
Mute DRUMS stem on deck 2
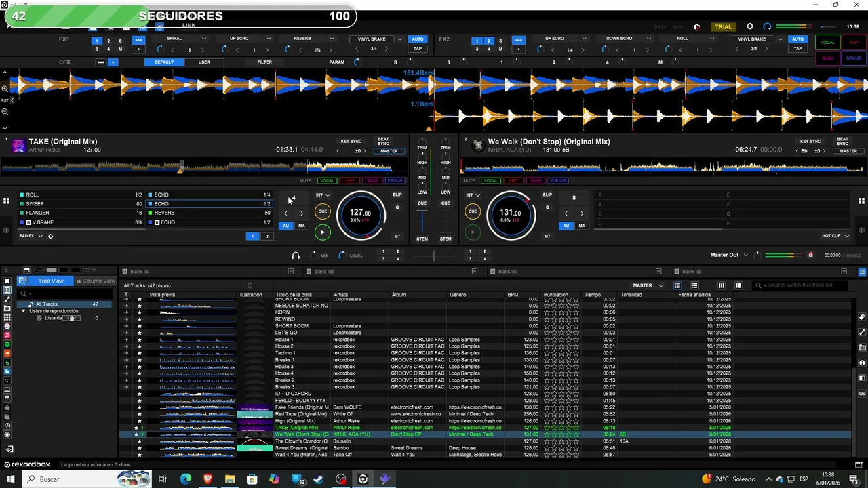[558, 181]
